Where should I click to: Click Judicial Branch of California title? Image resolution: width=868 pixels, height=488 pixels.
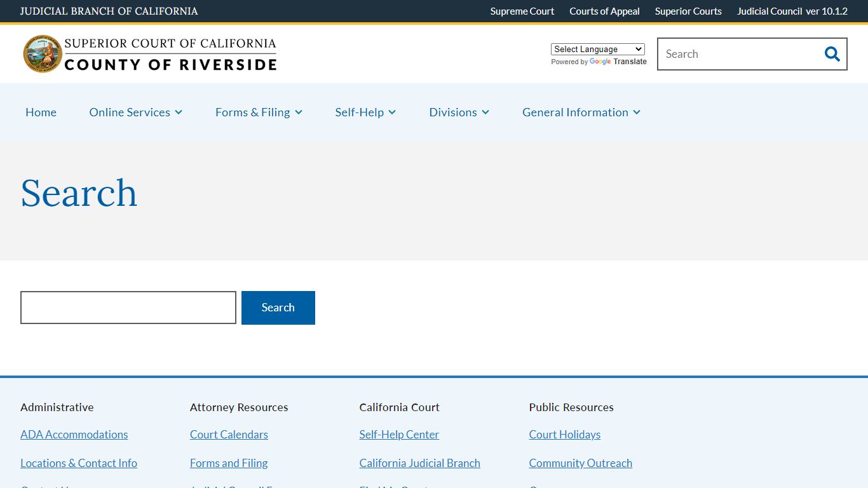(x=109, y=11)
